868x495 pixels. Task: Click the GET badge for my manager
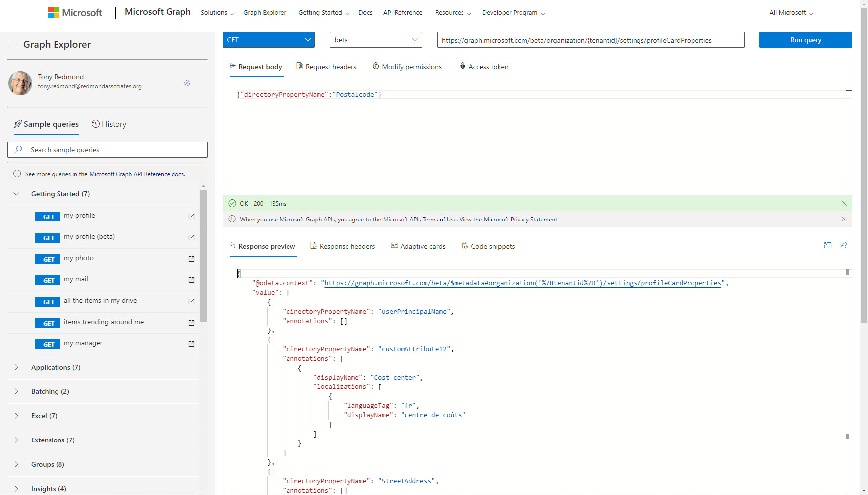click(48, 344)
